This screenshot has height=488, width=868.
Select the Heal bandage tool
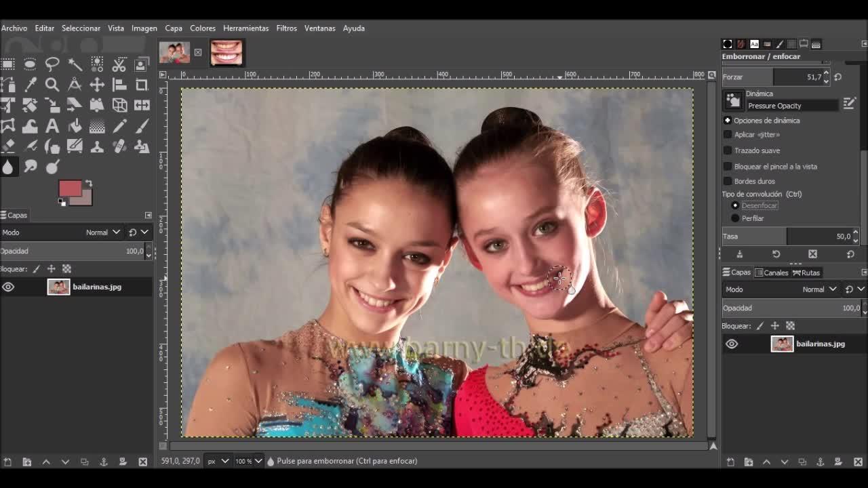click(119, 146)
